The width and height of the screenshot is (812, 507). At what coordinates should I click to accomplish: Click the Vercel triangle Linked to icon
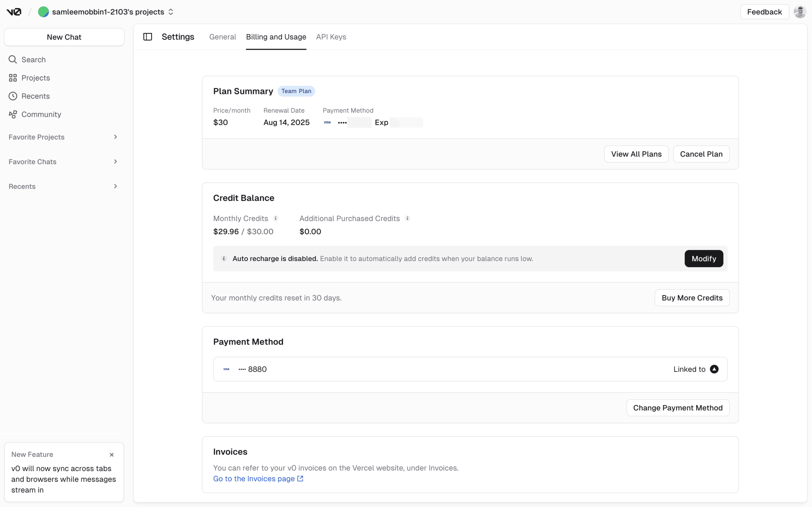(x=714, y=369)
